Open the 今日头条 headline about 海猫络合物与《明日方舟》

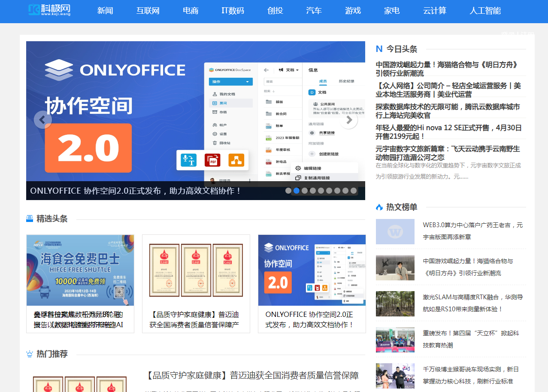[x=447, y=69]
